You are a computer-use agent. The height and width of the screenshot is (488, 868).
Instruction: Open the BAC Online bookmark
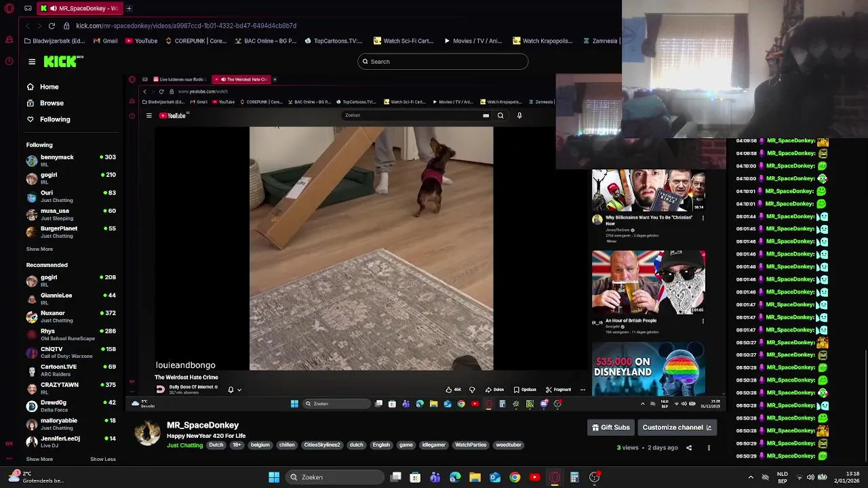point(266,41)
